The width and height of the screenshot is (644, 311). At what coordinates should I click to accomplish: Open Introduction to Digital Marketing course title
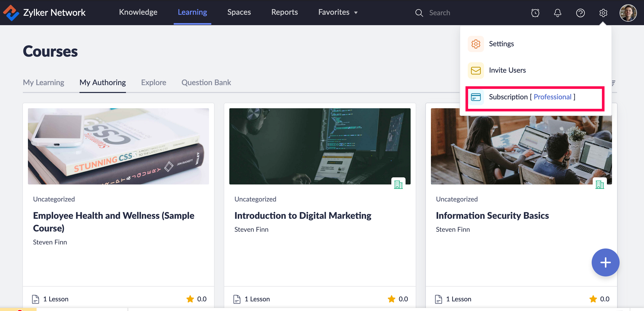[x=303, y=215]
